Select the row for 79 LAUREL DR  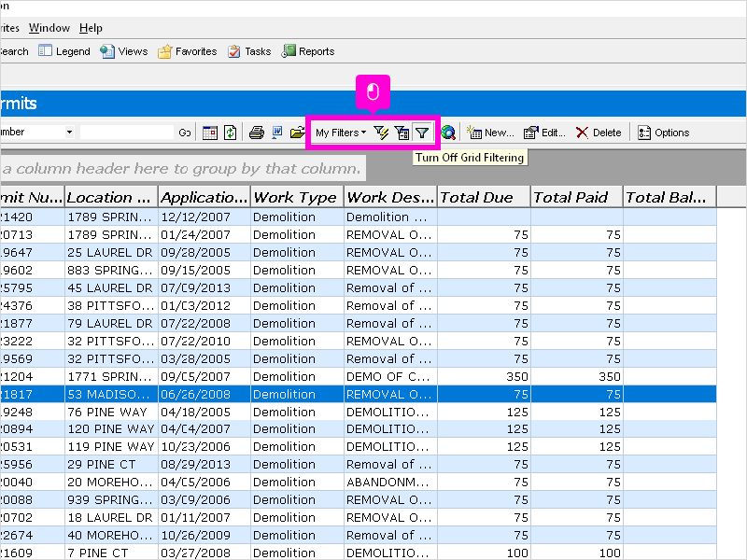[x=359, y=323]
